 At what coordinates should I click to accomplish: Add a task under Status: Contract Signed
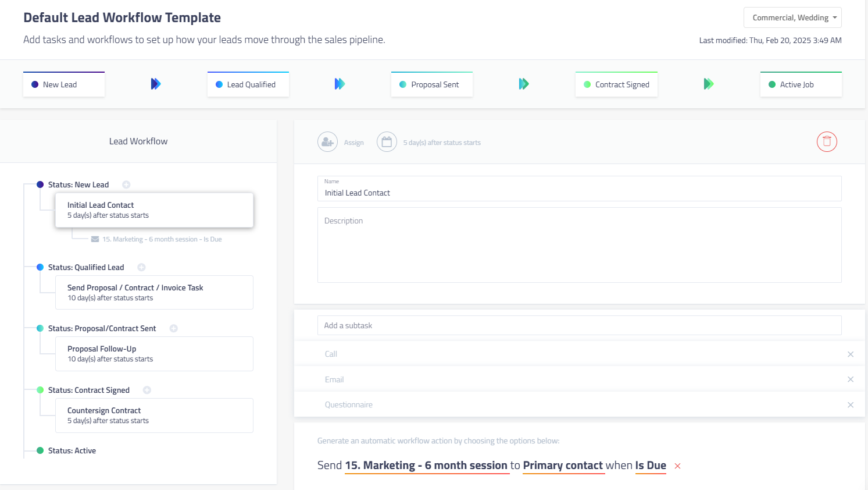147,390
